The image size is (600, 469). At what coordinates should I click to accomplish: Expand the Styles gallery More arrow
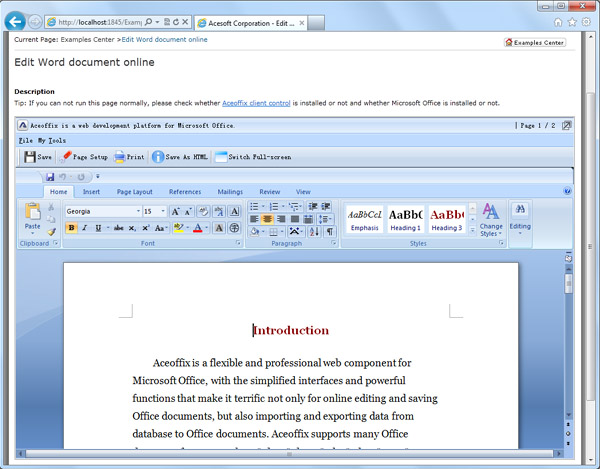(x=473, y=230)
